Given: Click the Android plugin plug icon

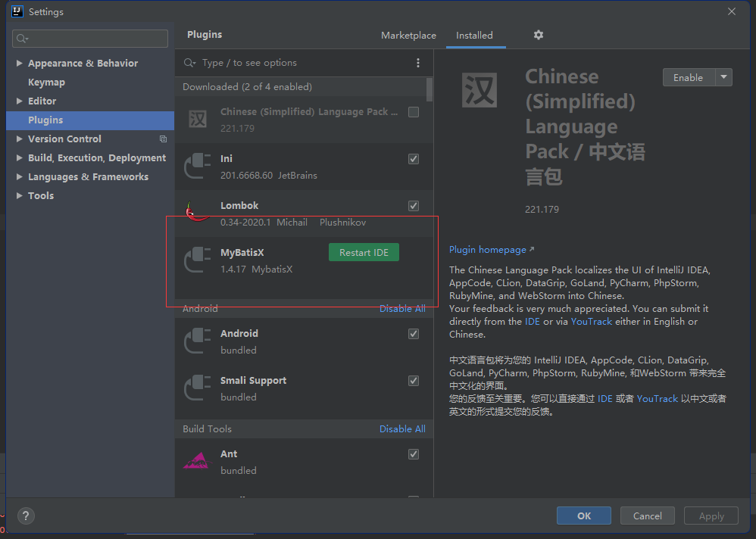Looking at the screenshot, I should [x=198, y=341].
